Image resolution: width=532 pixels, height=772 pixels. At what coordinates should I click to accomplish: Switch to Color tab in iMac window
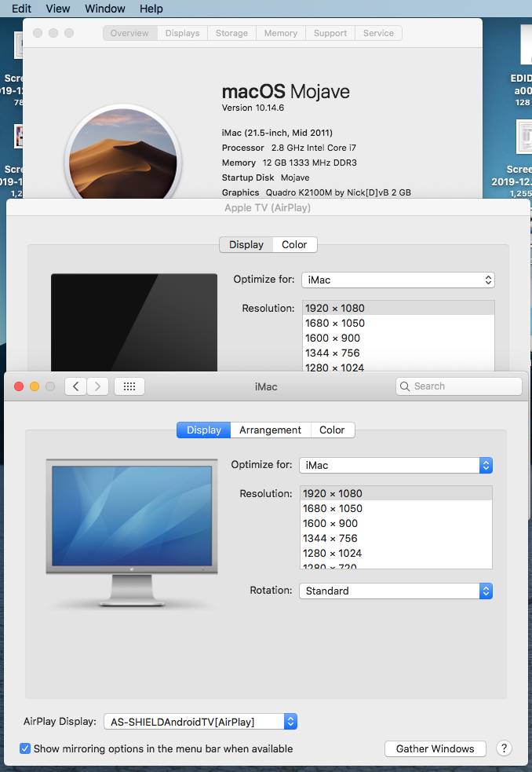[x=332, y=430]
